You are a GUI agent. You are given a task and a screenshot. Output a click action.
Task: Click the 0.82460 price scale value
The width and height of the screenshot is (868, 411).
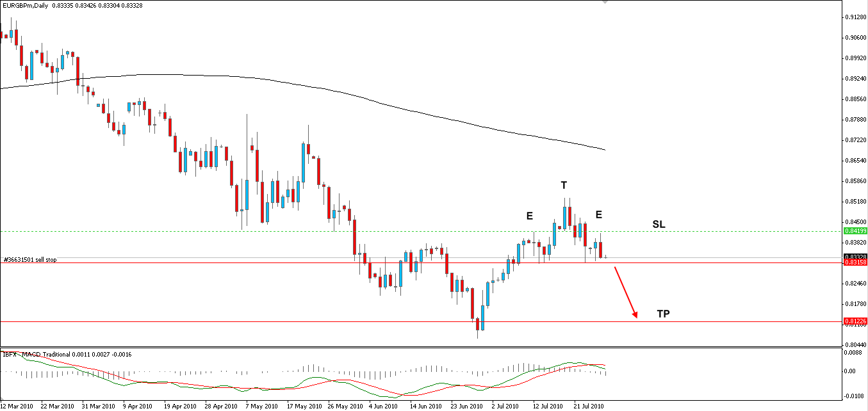coord(856,283)
